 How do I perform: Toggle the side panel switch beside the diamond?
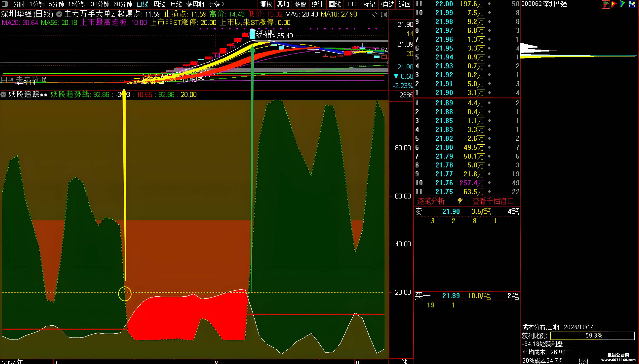pyautogui.click(x=384, y=15)
